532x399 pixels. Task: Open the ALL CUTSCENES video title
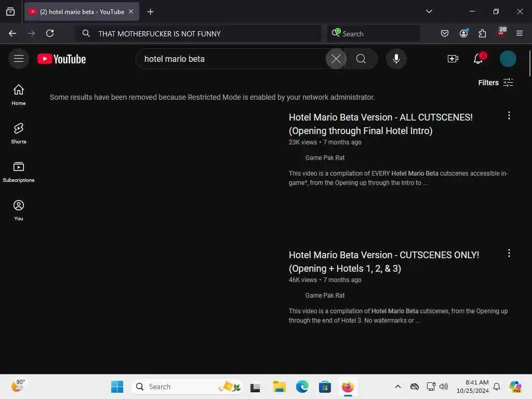[381, 124]
